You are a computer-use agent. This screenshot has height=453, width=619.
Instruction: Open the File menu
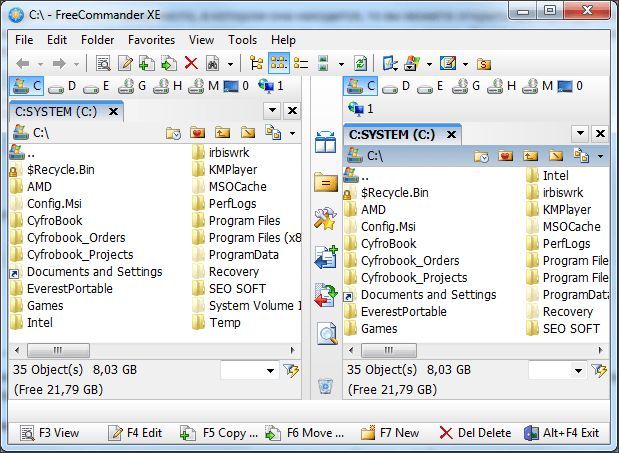24,40
